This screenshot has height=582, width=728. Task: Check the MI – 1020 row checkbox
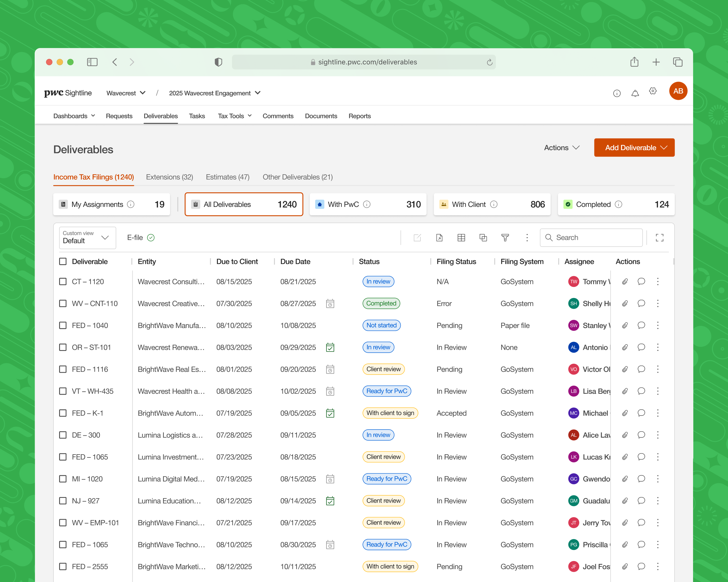coord(63,479)
